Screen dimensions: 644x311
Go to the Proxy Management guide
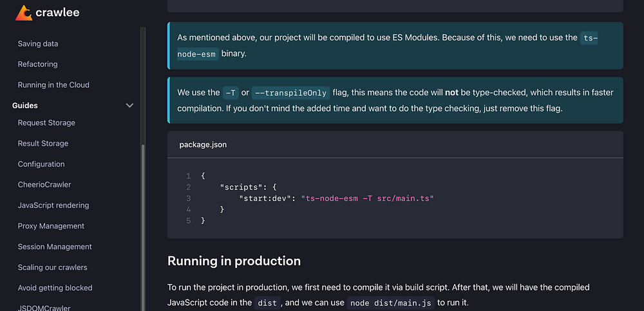coord(51,226)
